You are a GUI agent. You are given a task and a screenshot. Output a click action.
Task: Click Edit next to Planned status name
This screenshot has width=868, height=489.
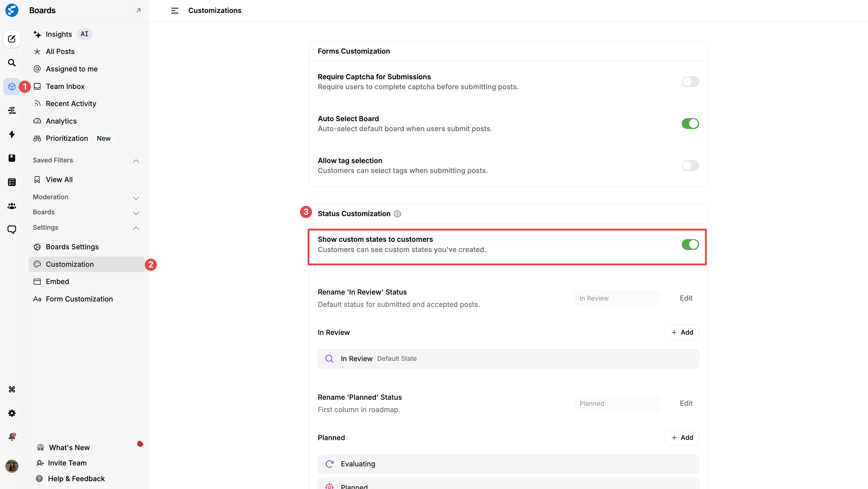coord(686,403)
